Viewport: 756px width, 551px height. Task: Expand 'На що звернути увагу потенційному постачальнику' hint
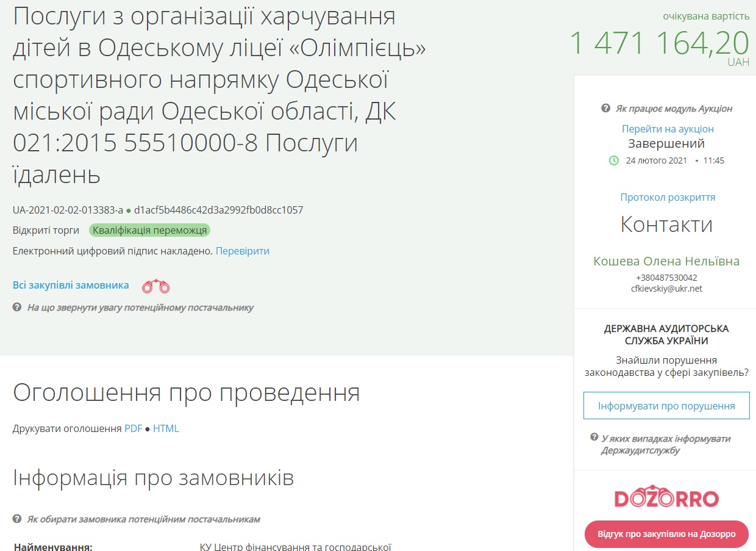click(x=140, y=308)
